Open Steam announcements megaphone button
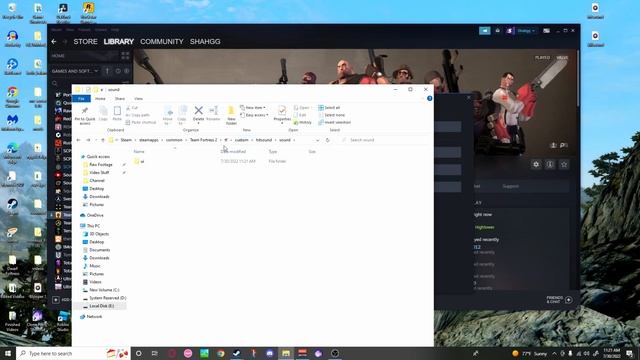The image size is (640, 360). tap(484, 31)
